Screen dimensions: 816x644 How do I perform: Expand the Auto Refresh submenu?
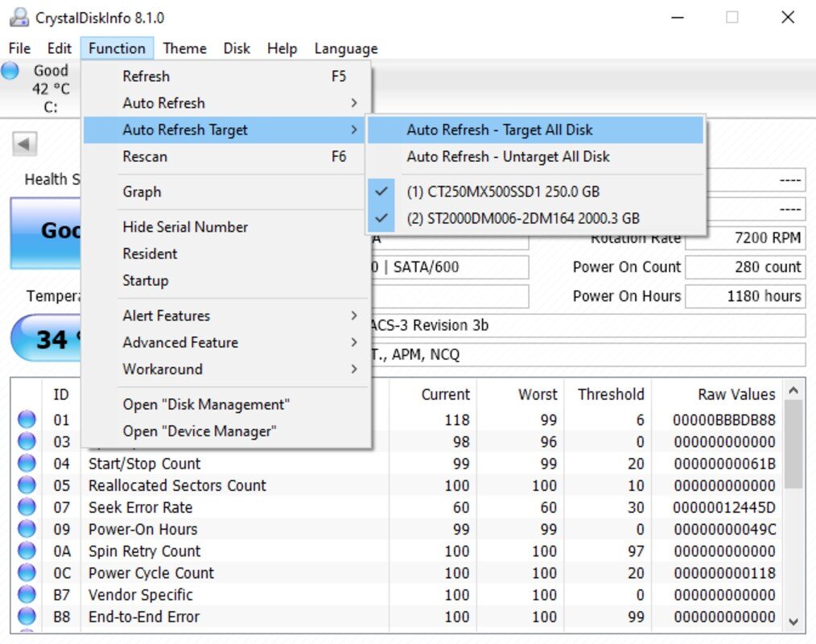226,103
